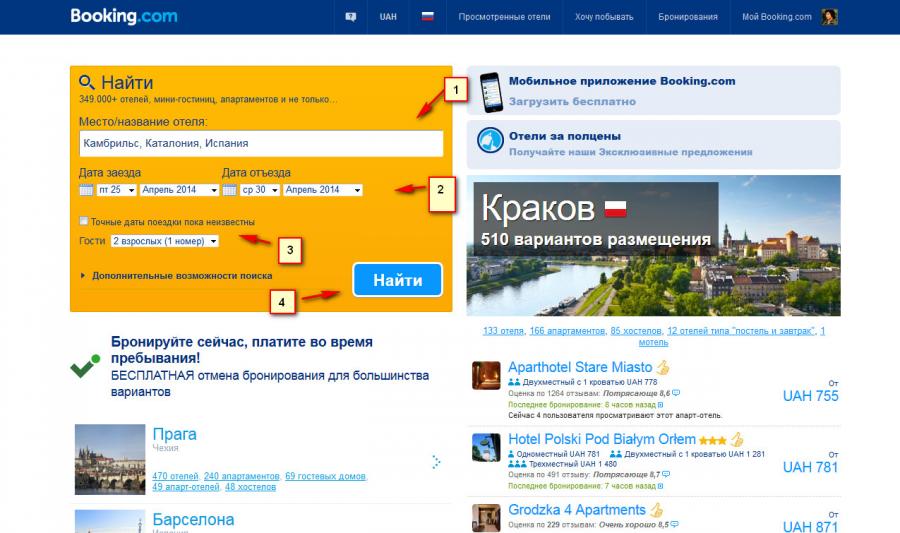Viewport: 900px width, 533px height.
Task: Open Хочу побывать menu item
Action: tap(604, 17)
